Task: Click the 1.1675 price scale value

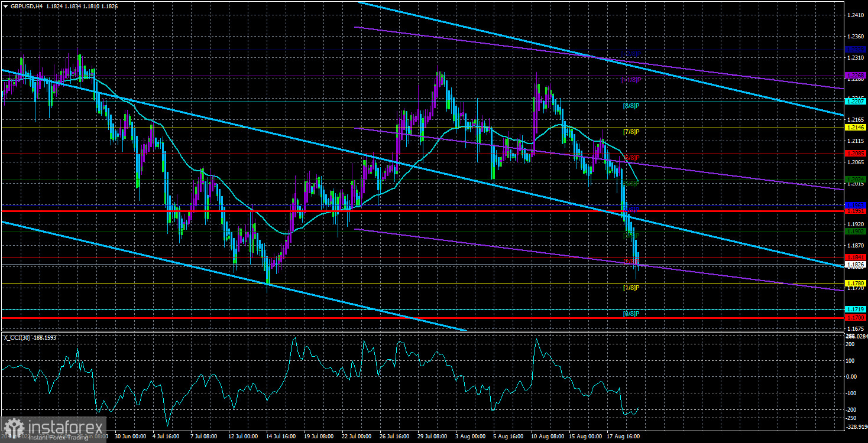Action: (856, 328)
